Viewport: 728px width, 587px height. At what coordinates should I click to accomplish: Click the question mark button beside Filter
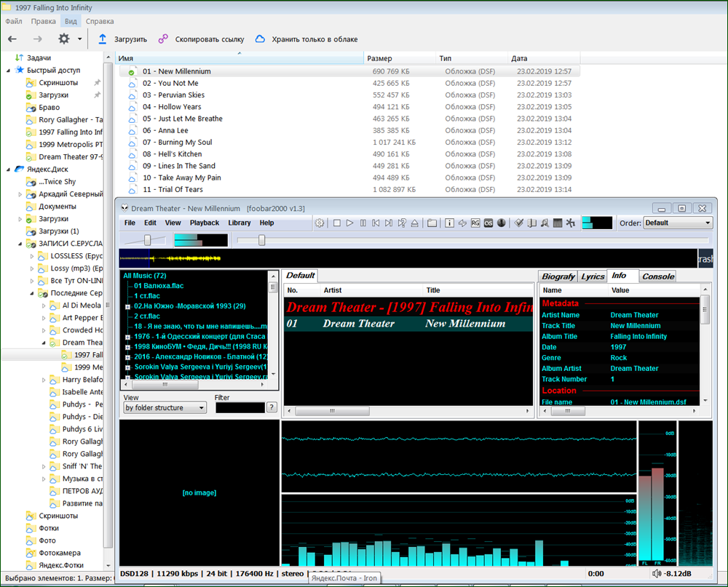(272, 407)
